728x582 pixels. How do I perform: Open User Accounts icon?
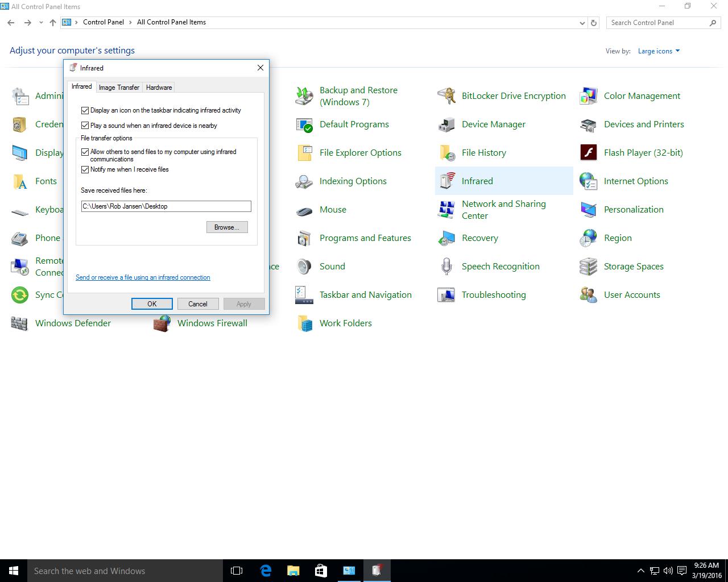pos(589,295)
